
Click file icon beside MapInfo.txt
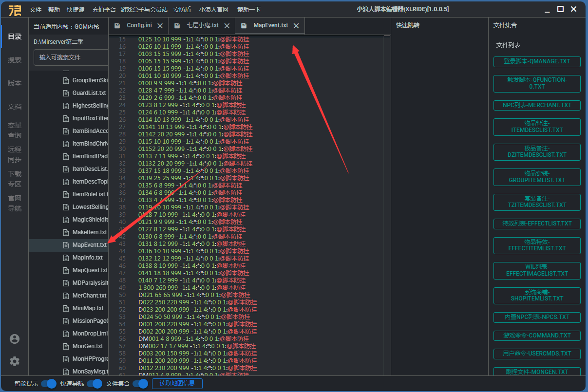(x=66, y=258)
